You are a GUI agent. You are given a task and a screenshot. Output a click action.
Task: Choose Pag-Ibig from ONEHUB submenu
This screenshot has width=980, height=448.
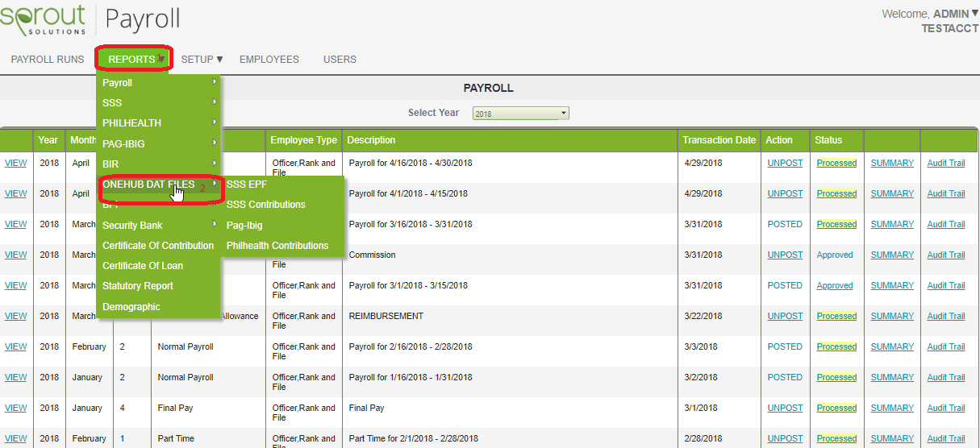pos(282,226)
